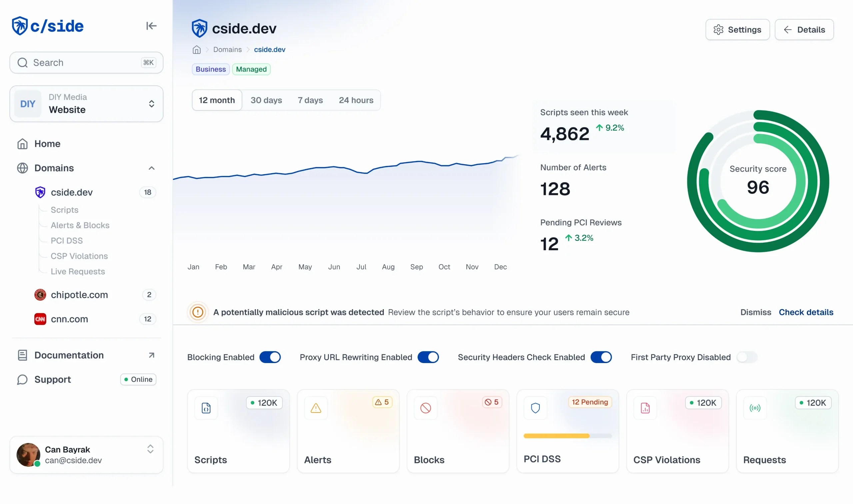Click the Blocks card prohibited icon
The height and width of the screenshot is (504, 853).
pyautogui.click(x=425, y=407)
